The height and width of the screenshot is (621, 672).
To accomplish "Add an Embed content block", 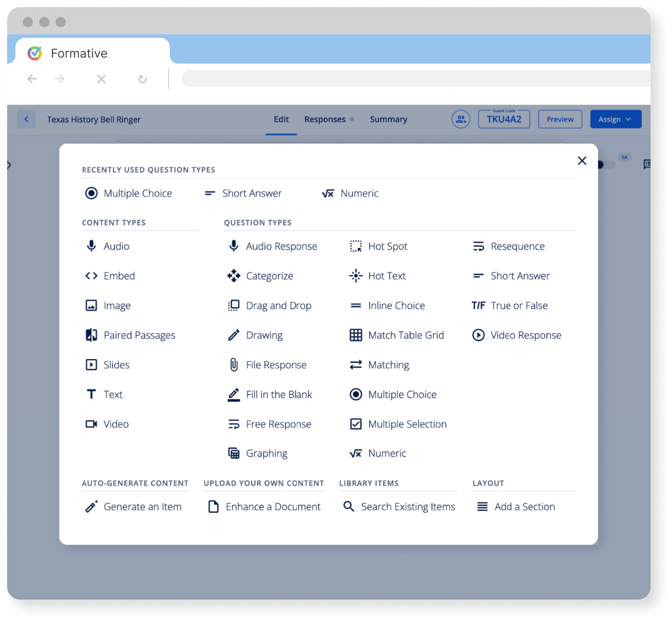I will click(x=119, y=276).
